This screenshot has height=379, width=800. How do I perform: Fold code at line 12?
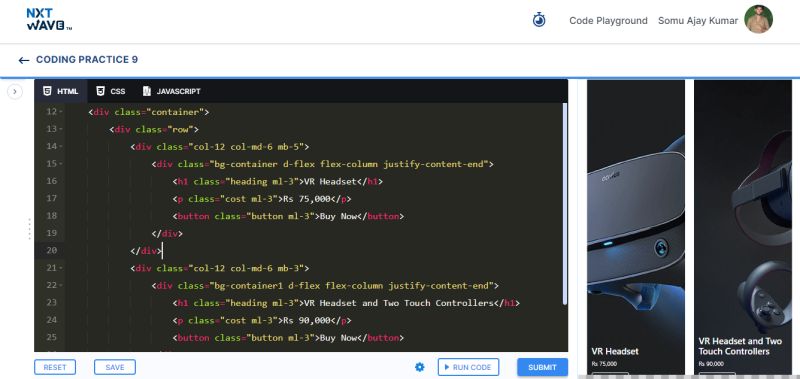(61, 112)
